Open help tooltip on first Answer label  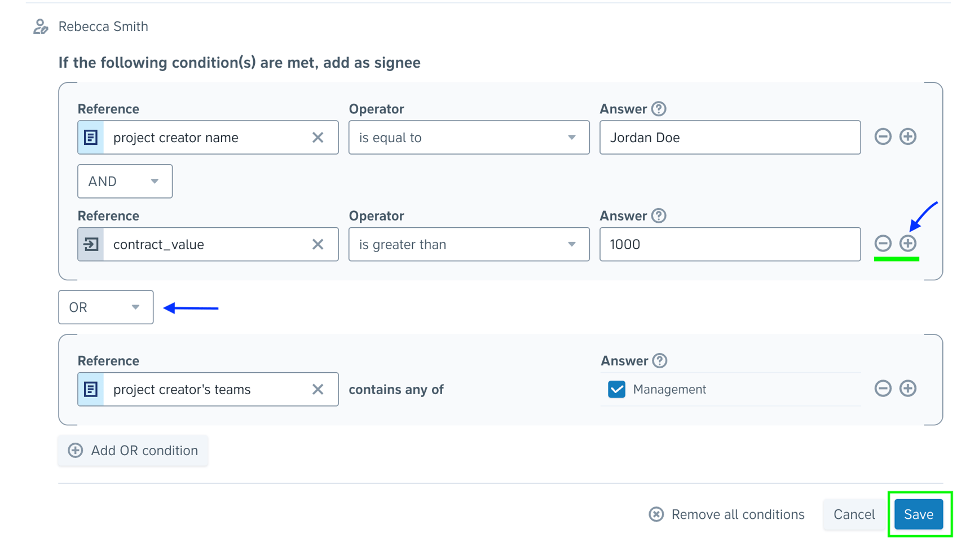coord(660,108)
